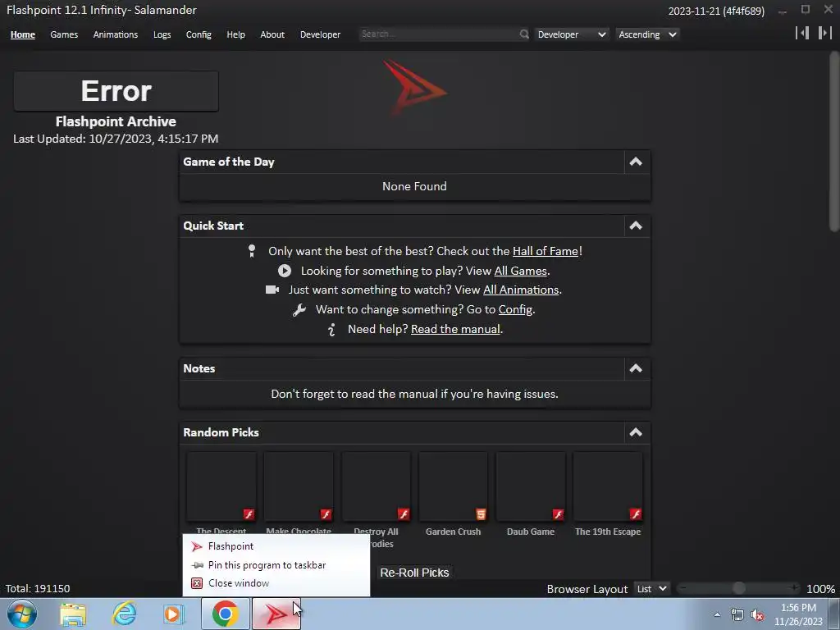Select Flashpoint in the jump list
840x630 pixels.
coord(276,546)
